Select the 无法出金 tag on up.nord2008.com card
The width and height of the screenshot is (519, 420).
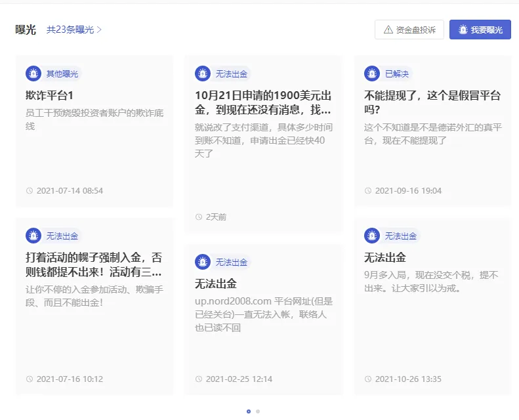pos(232,262)
